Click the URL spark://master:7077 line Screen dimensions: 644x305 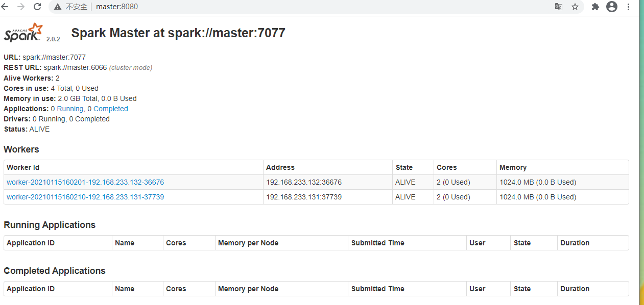(x=44, y=57)
